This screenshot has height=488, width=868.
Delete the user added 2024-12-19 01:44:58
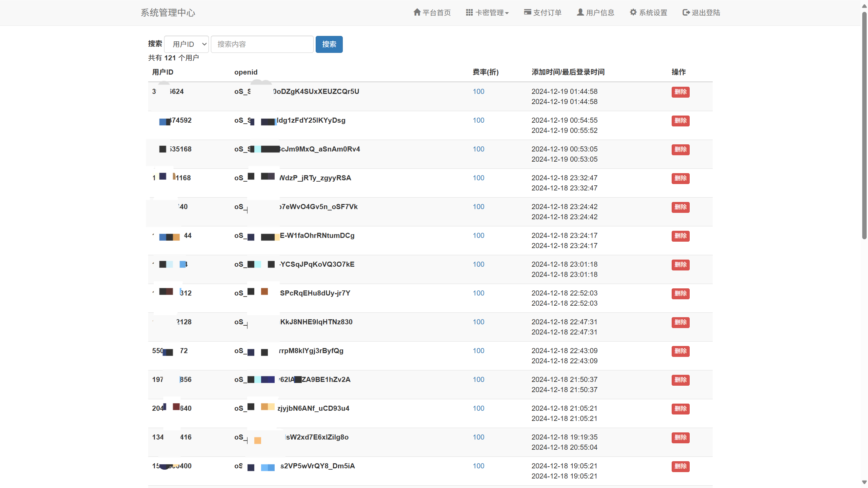tap(680, 92)
